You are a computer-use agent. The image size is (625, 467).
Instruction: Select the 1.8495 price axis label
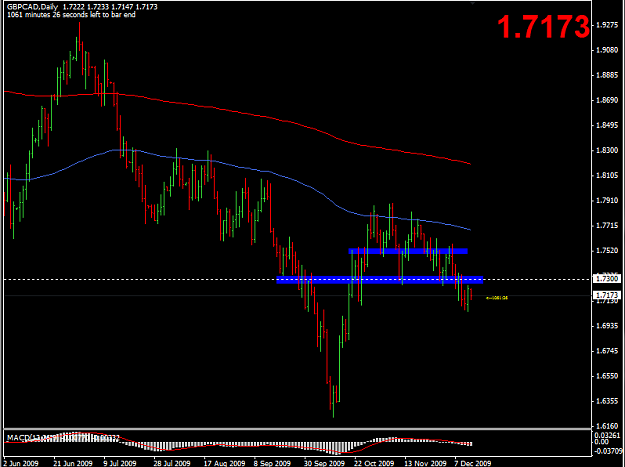[607, 126]
